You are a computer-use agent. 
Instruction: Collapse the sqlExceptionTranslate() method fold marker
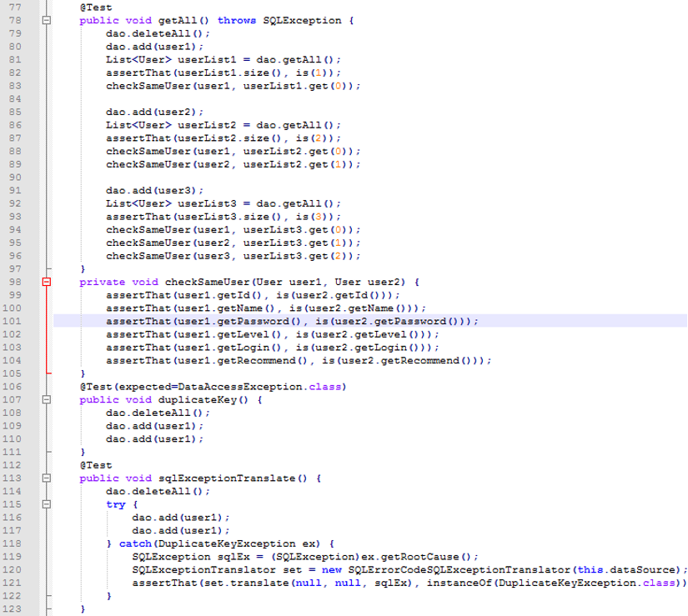pyautogui.click(x=47, y=478)
